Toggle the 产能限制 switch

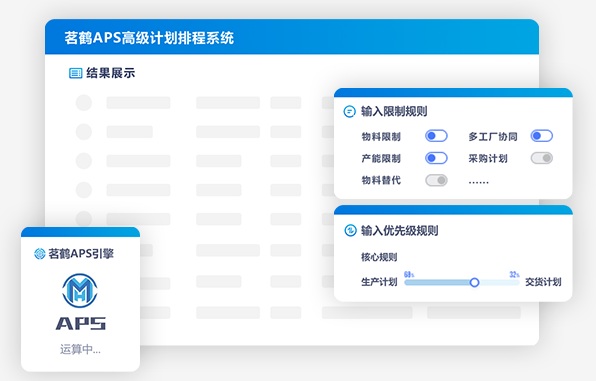coord(436,158)
